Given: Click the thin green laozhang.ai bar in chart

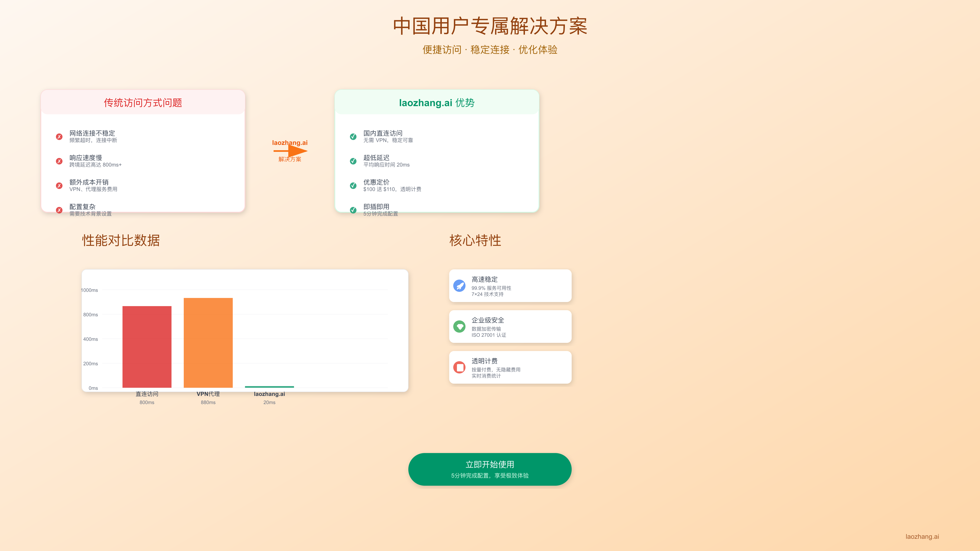Looking at the screenshot, I should 269,387.
